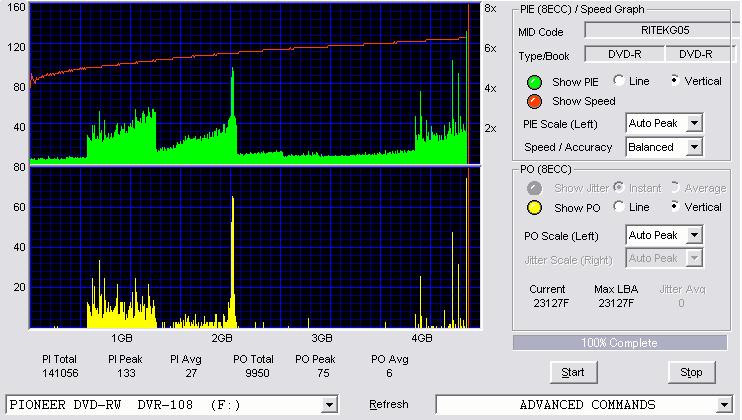Select Line mode for the PO graph
Image resolution: width=742 pixels, height=420 pixels.
pos(618,206)
